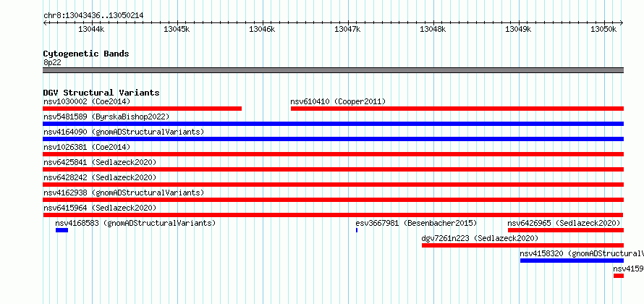Select the tiny blue esv3667981 marker

(x=357, y=230)
